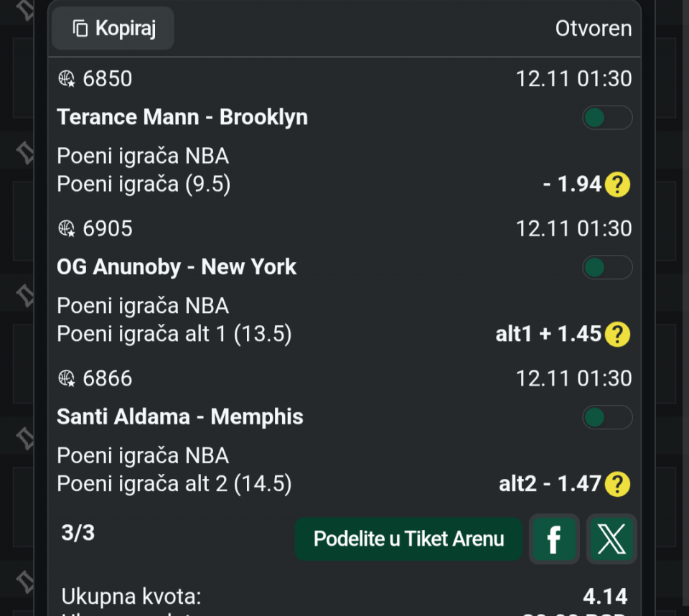The width and height of the screenshot is (689, 616).
Task: Click the Ukupna kvota value 4.14
Action: [605, 596]
